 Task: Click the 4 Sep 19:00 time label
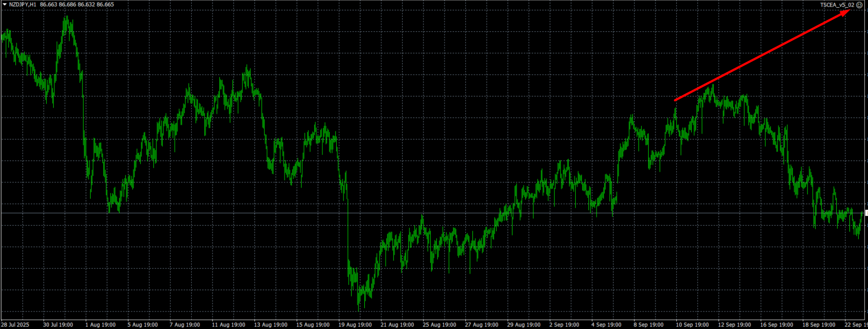click(x=607, y=325)
